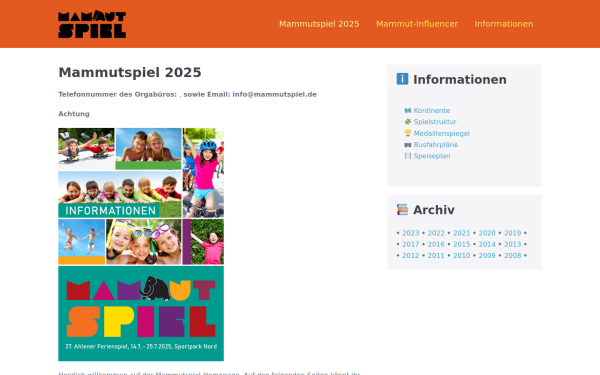Open the 2015 archive link
The height and width of the screenshot is (375, 600).
[x=461, y=244]
